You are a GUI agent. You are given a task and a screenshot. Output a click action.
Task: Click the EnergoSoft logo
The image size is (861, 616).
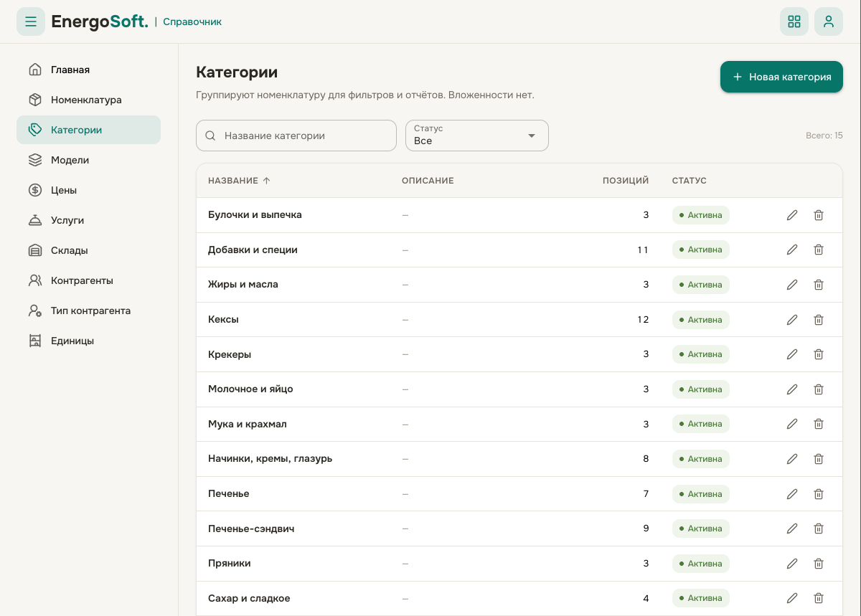pyautogui.click(x=100, y=22)
